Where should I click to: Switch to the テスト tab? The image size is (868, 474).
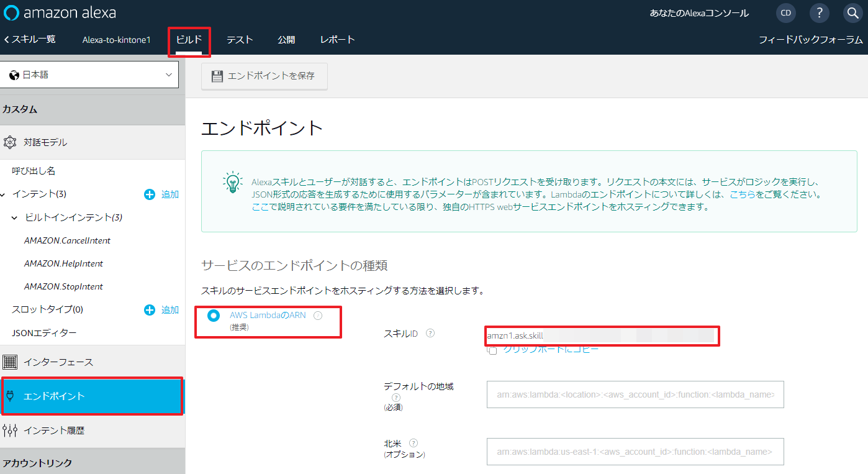(x=240, y=40)
